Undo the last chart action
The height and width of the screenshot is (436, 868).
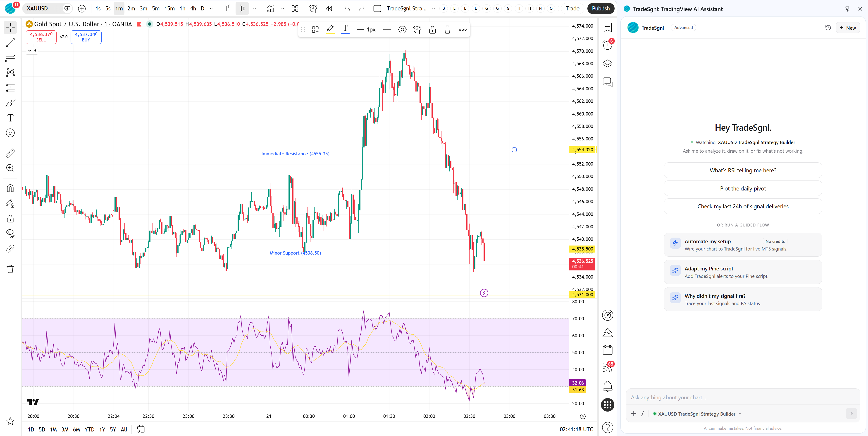pyautogui.click(x=347, y=8)
